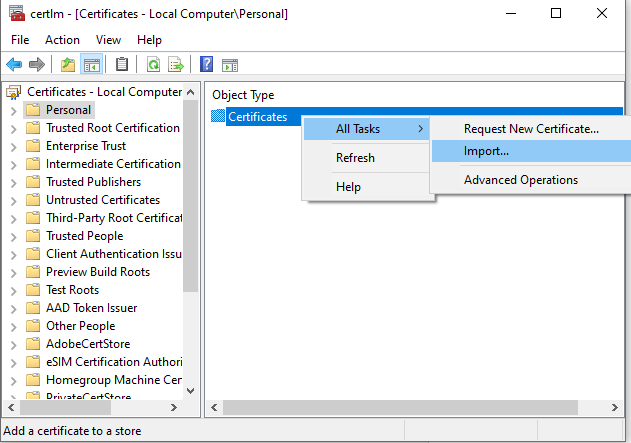This screenshot has width=631, height=443.
Task: Choose Request New Certificate...
Action: pos(531,129)
